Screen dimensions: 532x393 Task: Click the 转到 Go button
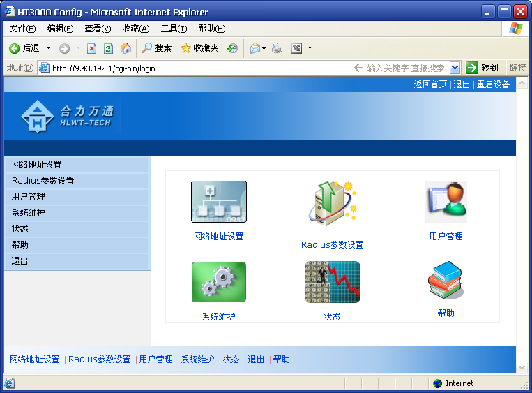pos(482,68)
